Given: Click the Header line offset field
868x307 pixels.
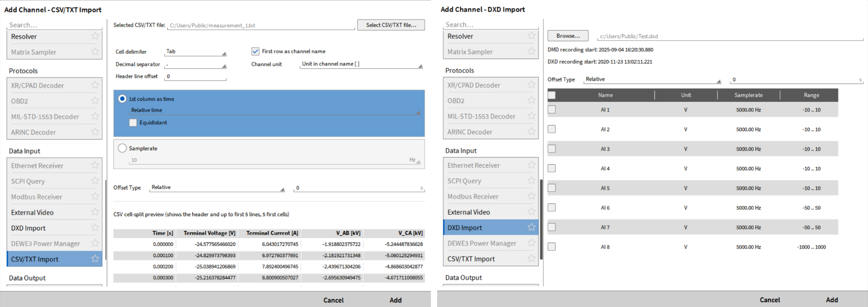Looking at the screenshot, I should point(196,77).
